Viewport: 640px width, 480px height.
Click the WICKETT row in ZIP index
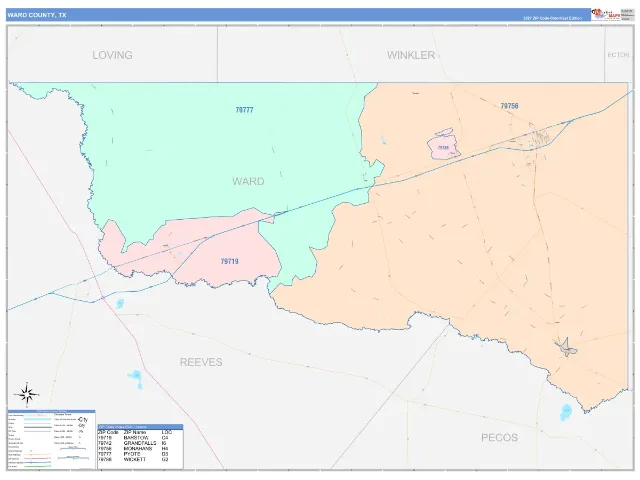(136, 460)
